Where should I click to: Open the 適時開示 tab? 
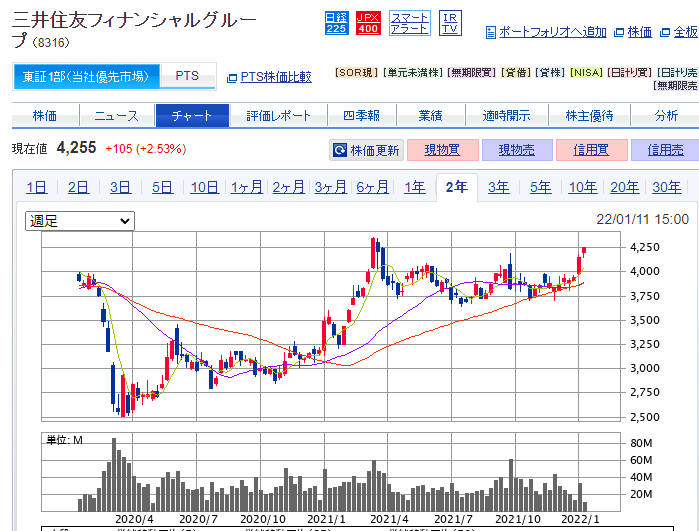[x=507, y=115]
